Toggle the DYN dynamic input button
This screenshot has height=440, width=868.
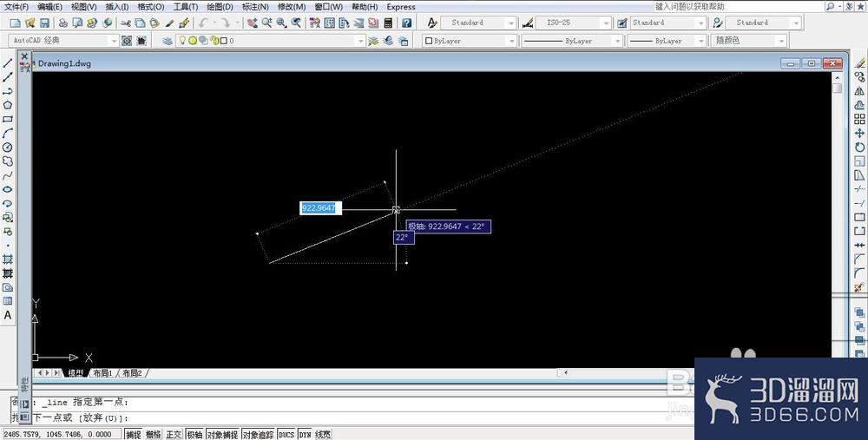tap(305, 435)
